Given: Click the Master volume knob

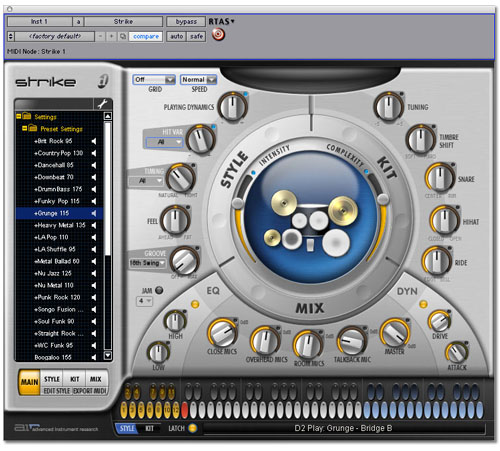Looking at the screenshot, I should click(x=395, y=333).
